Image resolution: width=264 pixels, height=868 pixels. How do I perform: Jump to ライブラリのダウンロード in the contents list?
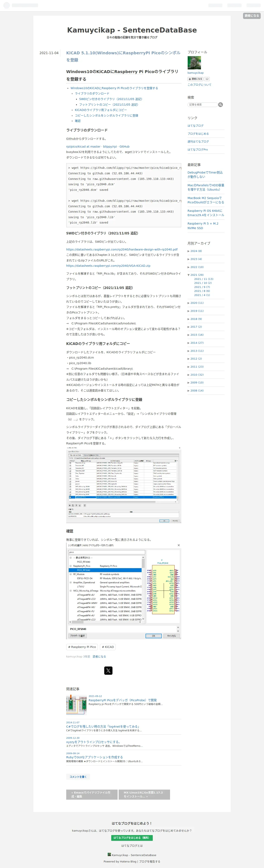[92, 94]
